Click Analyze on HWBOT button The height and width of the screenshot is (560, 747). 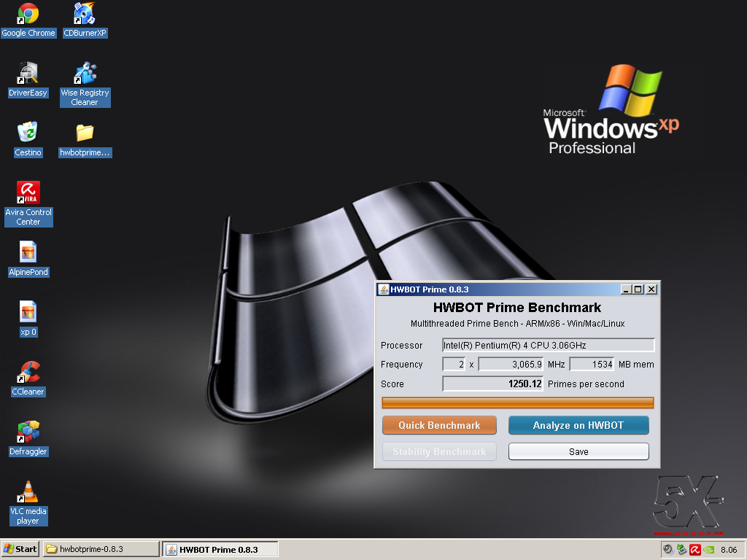(x=578, y=425)
